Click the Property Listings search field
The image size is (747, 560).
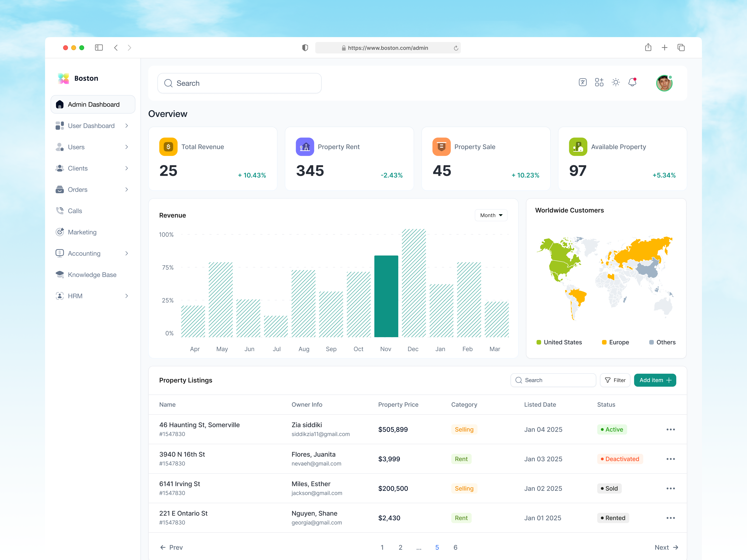coord(553,380)
